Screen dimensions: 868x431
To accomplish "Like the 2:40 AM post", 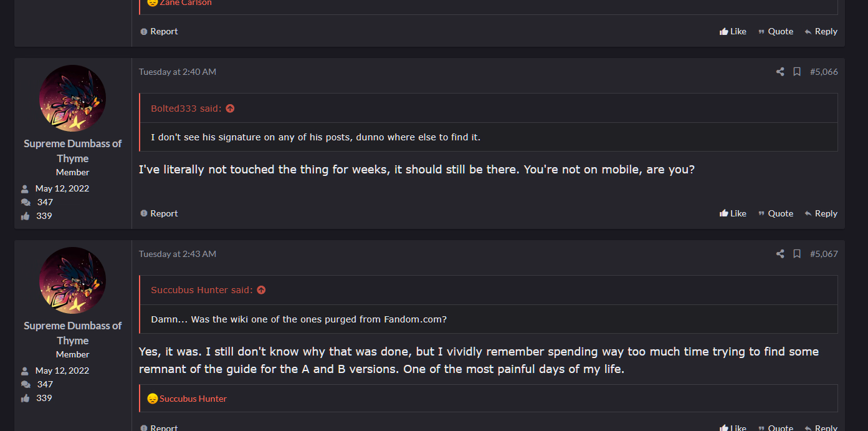I will point(733,213).
